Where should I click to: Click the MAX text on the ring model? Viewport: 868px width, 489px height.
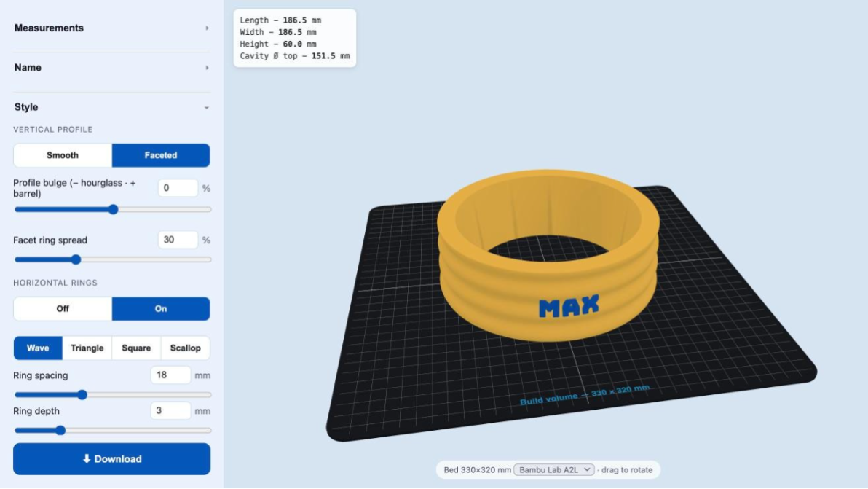(x=569, y=306)
